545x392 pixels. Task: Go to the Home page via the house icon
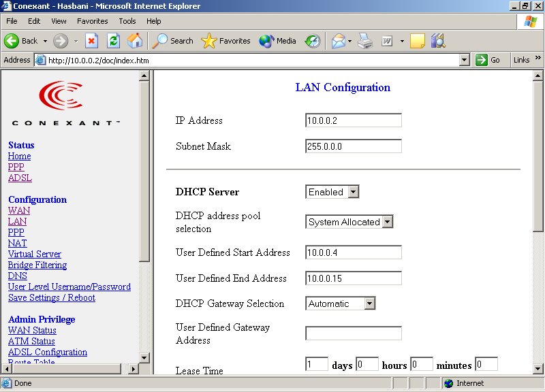135,41
